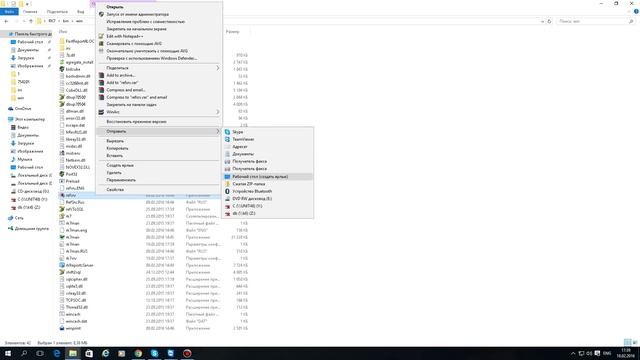
Task: Open the Windows Start menu
Action: point(8,353)
